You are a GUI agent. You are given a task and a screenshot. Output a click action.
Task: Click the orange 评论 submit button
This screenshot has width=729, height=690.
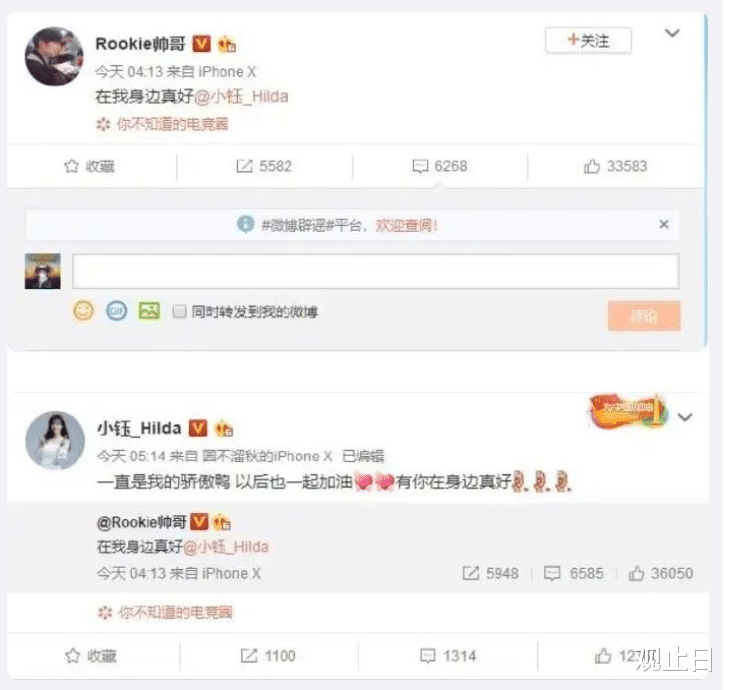click(x=644, y=316)
